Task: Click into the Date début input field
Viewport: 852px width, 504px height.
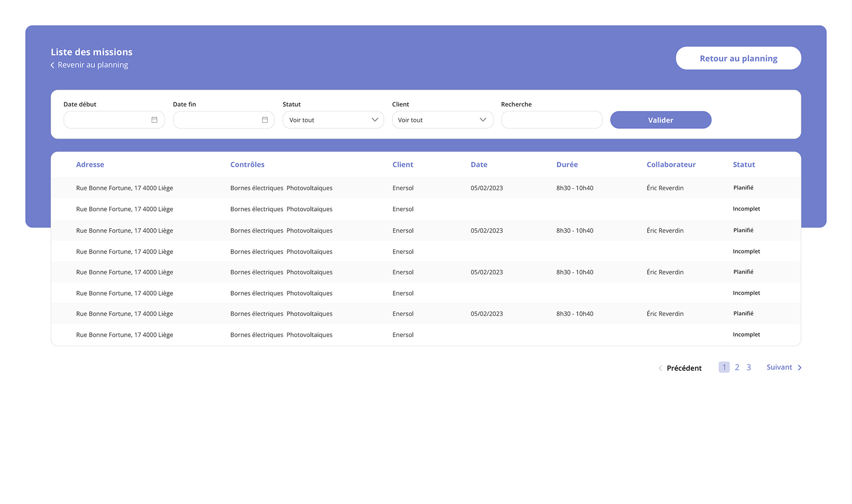Action: click(x=106, y=120)
